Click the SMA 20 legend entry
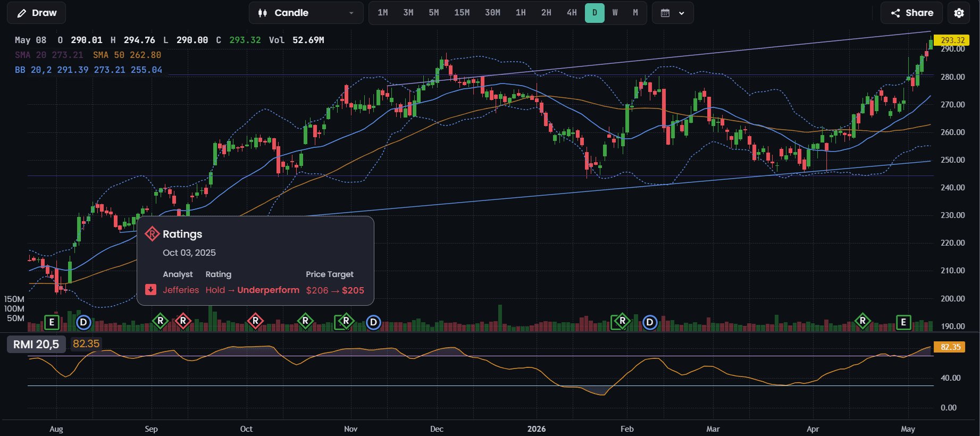 click(49, 55)
